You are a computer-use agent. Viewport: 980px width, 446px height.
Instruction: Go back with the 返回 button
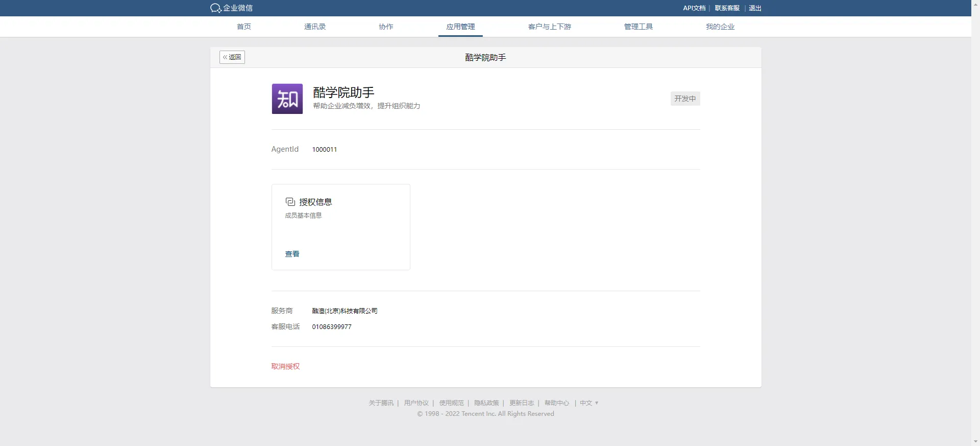(x=232, y=57)
